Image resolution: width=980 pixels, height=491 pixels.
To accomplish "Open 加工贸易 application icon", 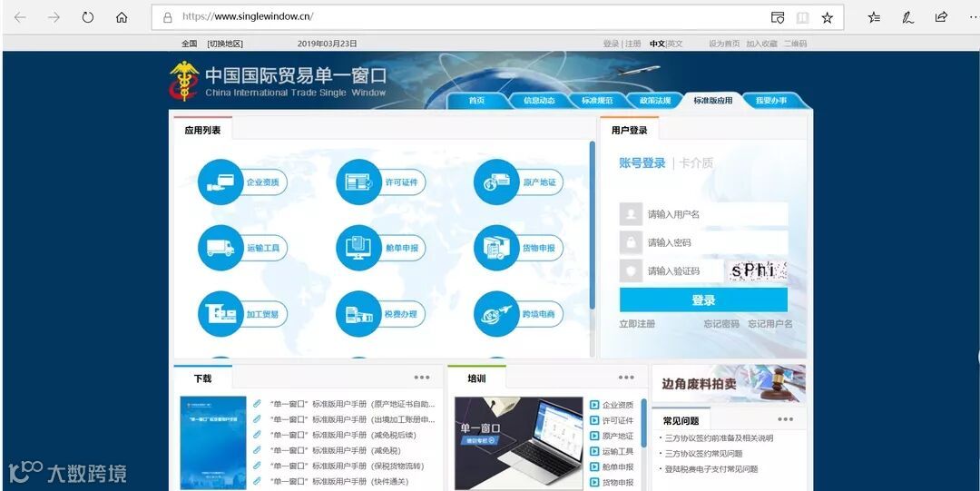I will coord(220,314).
